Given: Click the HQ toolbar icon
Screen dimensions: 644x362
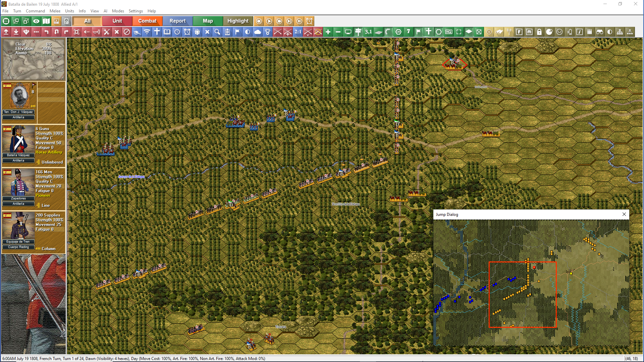Looking at the screenshot, I should (449, 32).
